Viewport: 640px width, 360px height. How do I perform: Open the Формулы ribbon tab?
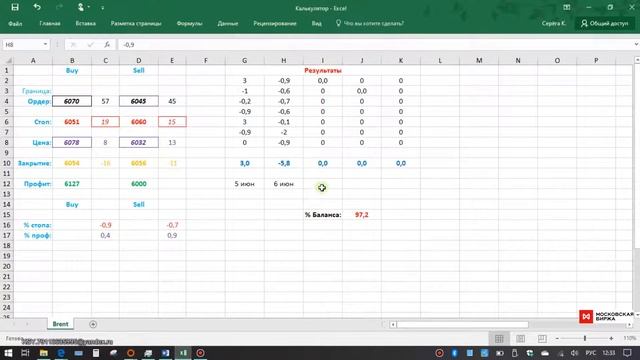pos(189,23)
